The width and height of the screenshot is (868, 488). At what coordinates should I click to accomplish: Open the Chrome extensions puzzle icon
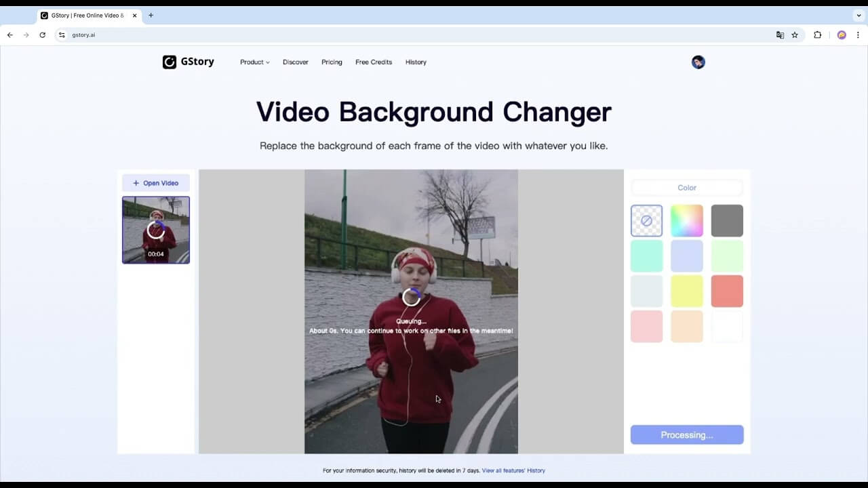coord(817,35)
